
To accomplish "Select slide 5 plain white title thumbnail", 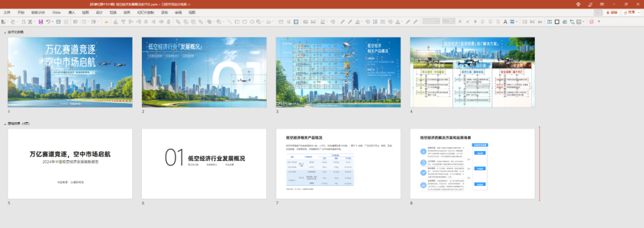I will (x=70, y=164).
